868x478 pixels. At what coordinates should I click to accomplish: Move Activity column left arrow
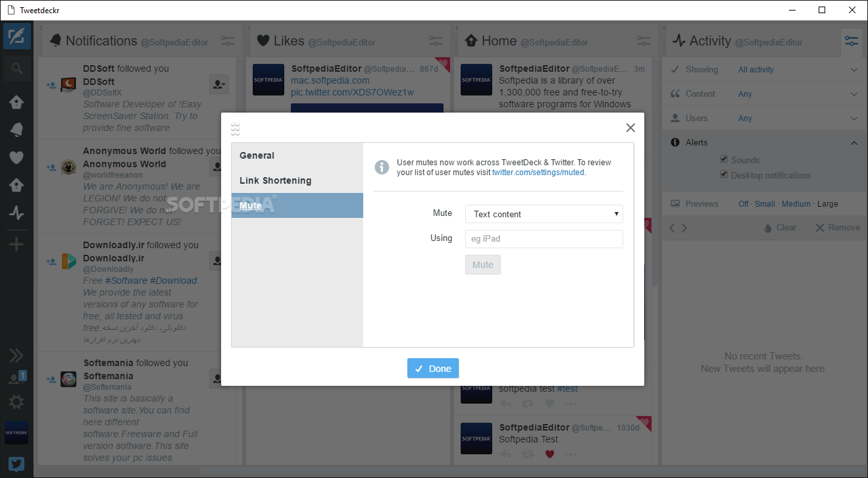point(672,228)
